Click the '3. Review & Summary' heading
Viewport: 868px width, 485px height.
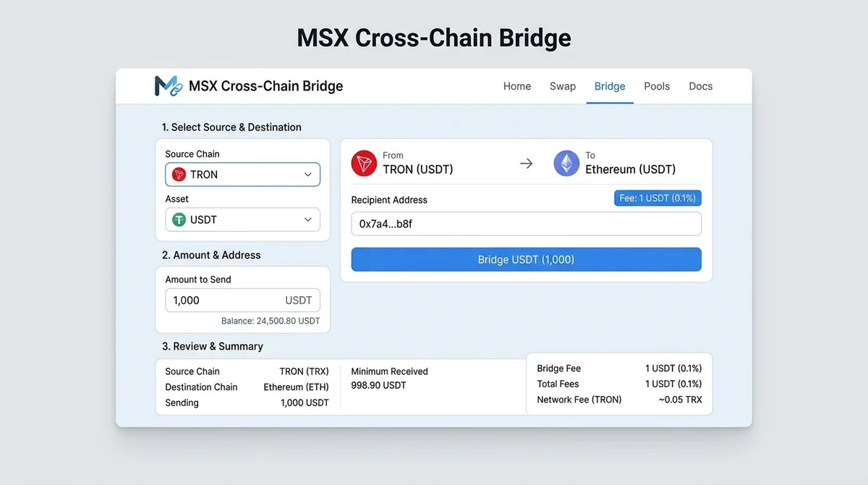click(212, 347)
